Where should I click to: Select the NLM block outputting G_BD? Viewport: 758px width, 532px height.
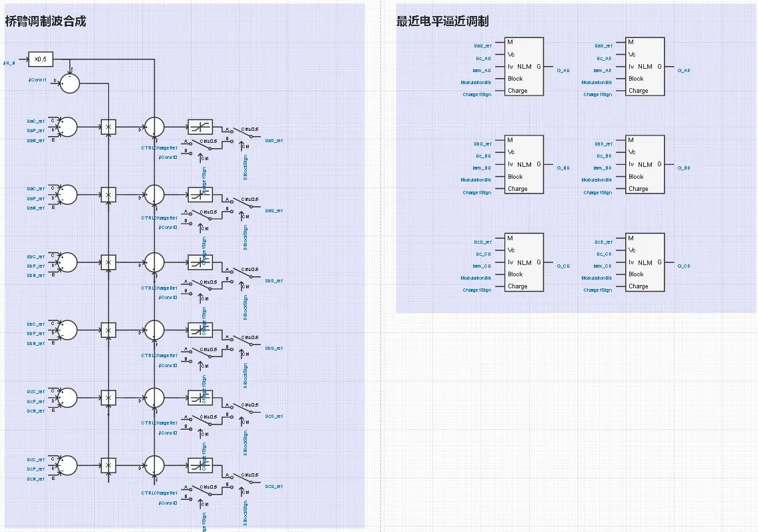645,164
